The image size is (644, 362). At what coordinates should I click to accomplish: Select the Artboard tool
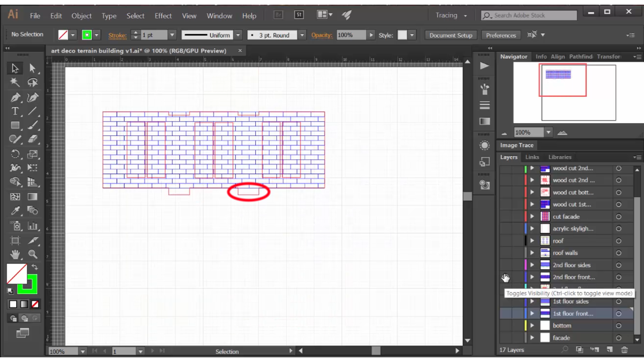tap(15, 241)
